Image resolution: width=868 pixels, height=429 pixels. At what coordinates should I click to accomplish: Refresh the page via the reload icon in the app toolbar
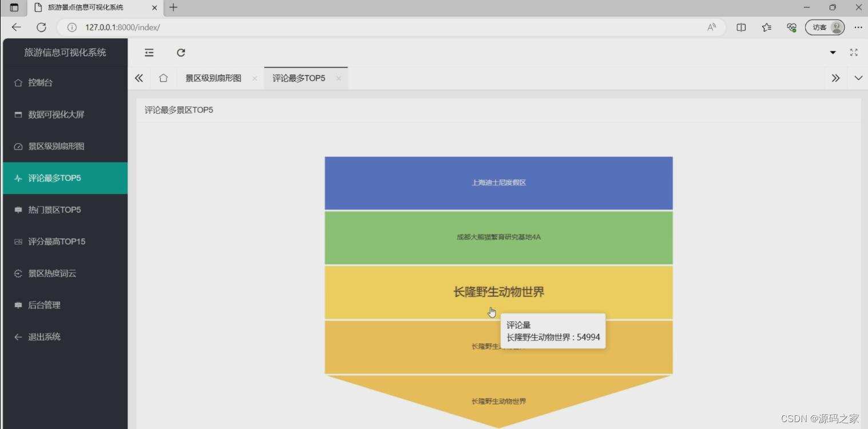coord(181,53)
